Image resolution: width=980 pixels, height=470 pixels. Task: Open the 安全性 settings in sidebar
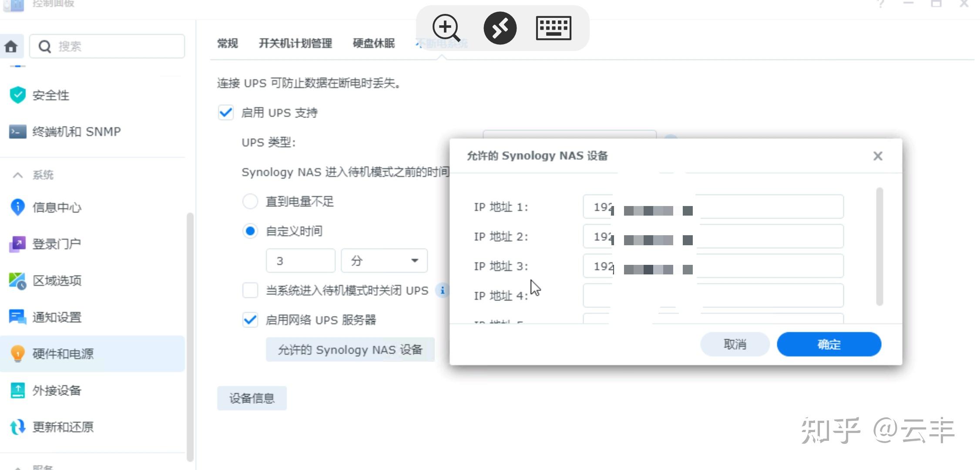[x=50, y=95]
